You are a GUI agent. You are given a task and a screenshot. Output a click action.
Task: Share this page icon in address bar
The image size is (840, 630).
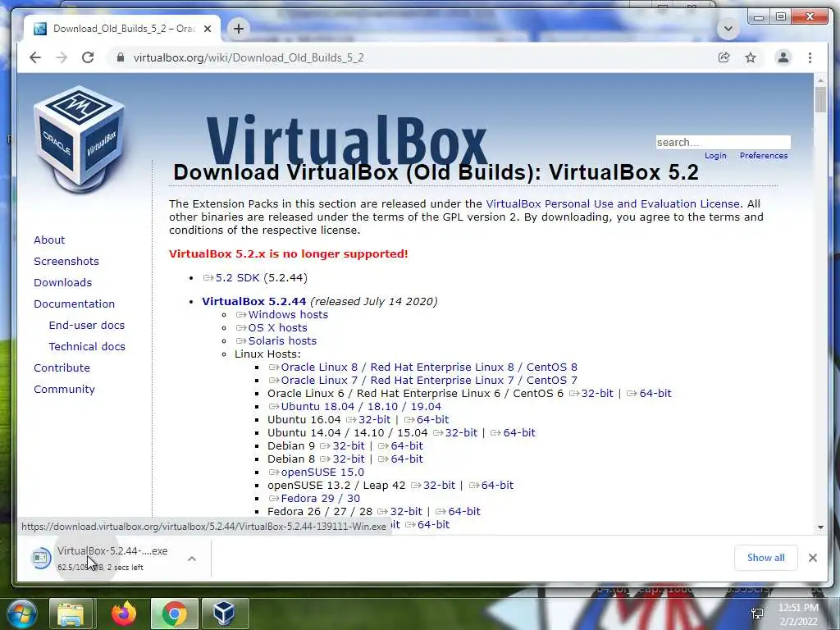coord(724,57)
